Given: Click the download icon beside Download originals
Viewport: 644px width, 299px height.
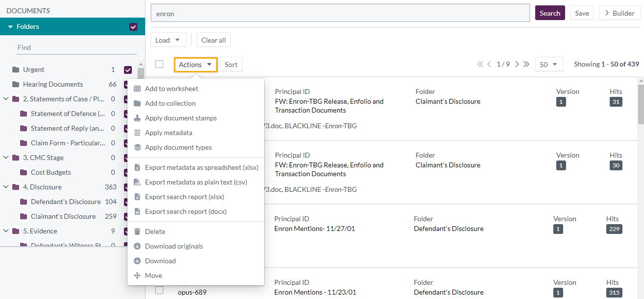Looking at the screenshot, I should click(x=137, y=246).
